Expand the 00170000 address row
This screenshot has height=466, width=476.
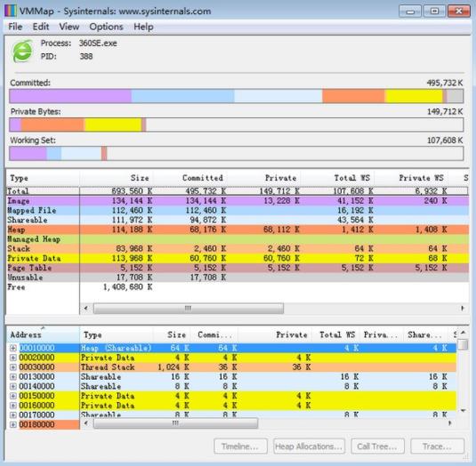pyautogui.click(x=13, y=415)
